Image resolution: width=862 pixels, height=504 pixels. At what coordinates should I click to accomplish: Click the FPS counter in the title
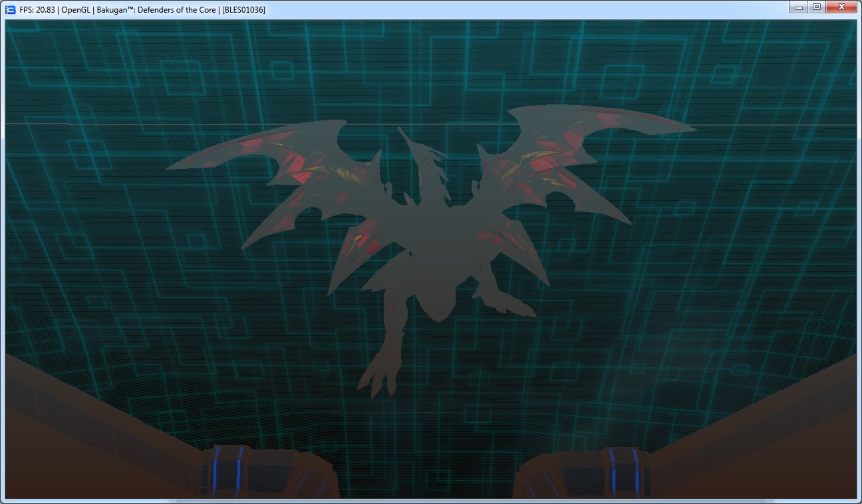pyautogui.click(x=37, y=10)
